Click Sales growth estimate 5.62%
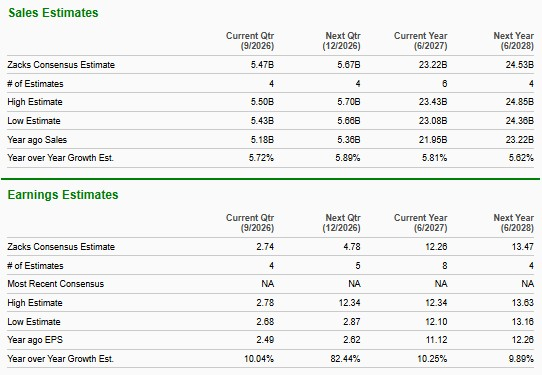Image resolution: width=542 pixels, height=375 pixels. pyautogui.click(x=521, y=158)
